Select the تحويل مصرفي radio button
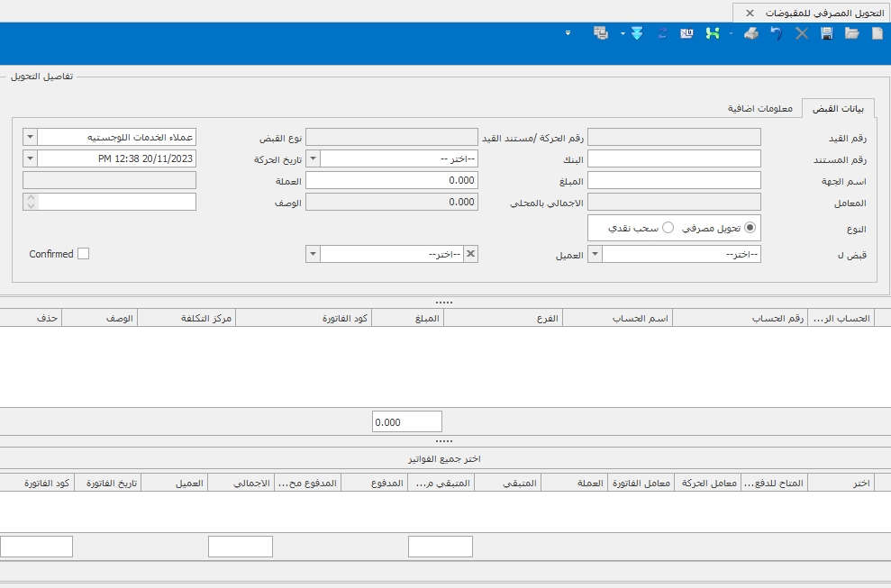This screenshot has width=891, height=588. tap(750, 229)
